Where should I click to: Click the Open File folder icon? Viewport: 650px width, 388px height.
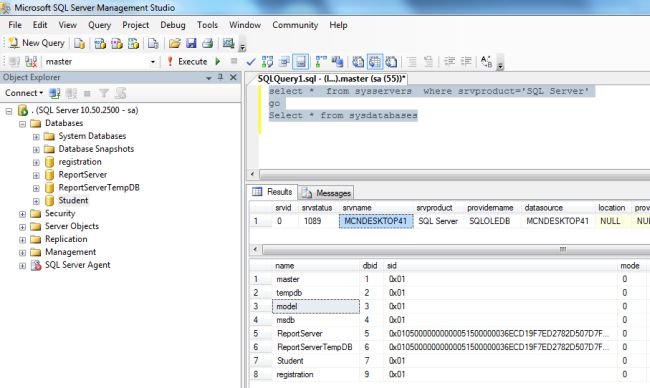point(175,43)
